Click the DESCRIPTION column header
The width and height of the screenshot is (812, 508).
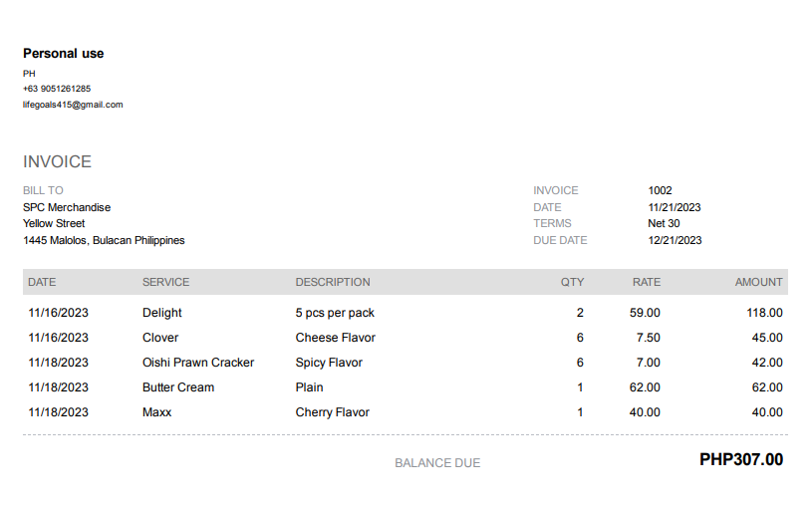click(333, 282)
